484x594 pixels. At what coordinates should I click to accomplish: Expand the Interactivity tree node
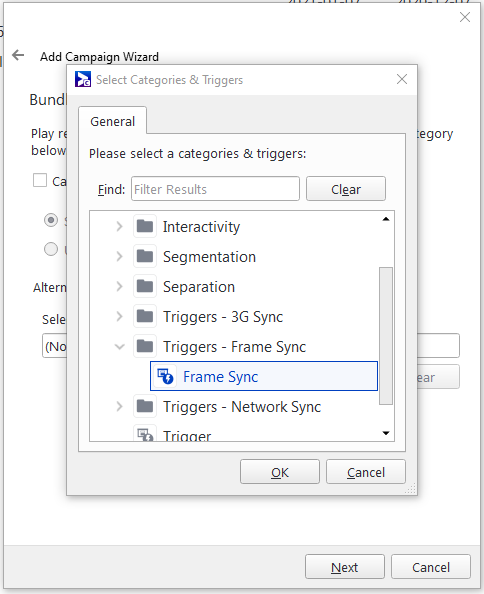[x=119, y=227]
